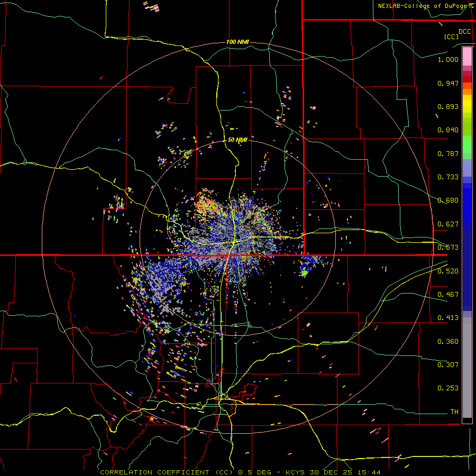The height and width of the screenshot is (476, 476).
Task: Select the 0.947 scale value
Action: tap(448, 83)
